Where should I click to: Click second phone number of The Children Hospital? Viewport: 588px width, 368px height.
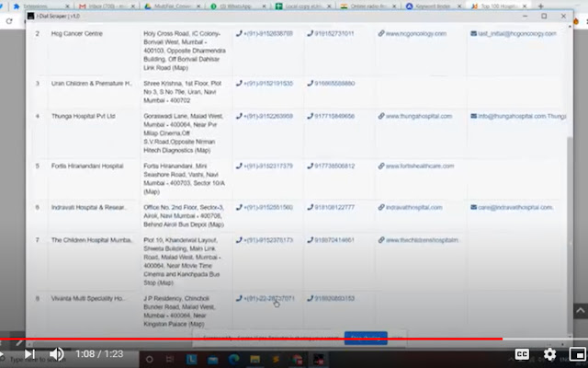[331, 240]
